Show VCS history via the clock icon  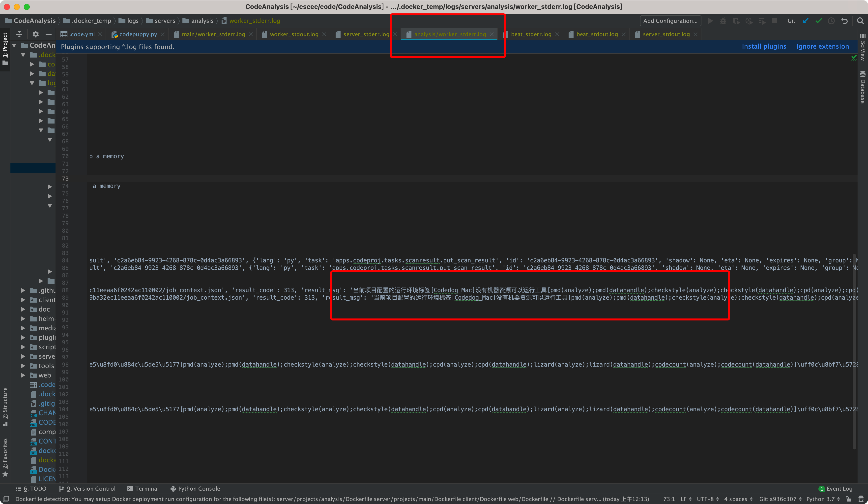[832, 21]
